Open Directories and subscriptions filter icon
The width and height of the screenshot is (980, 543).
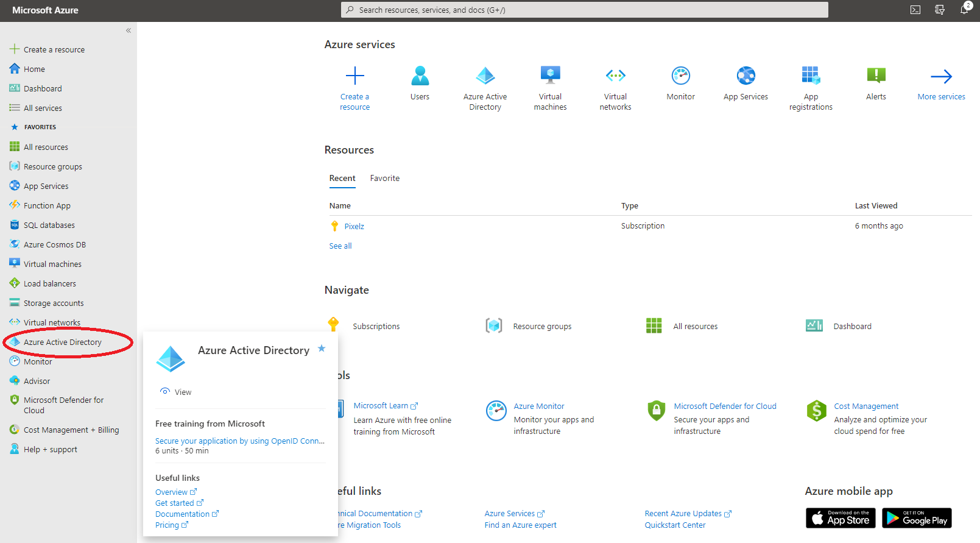point(940,10)
